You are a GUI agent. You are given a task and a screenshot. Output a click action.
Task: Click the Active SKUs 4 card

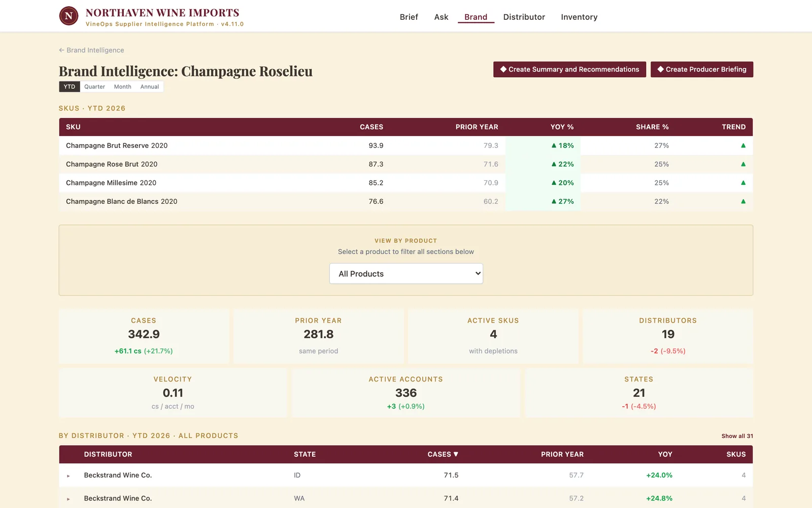[493, 336]
